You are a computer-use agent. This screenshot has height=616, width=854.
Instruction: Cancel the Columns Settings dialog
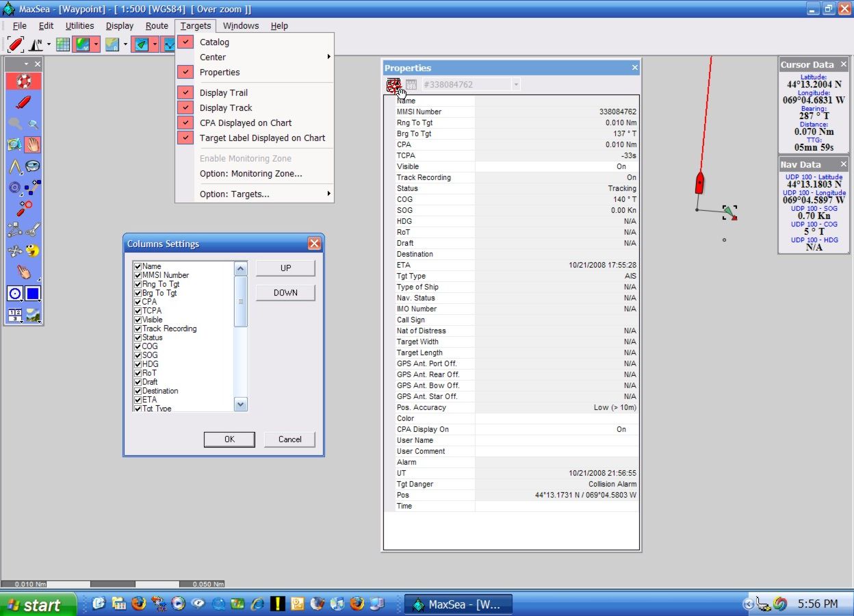pyautogui.click(x=290, y=439)
